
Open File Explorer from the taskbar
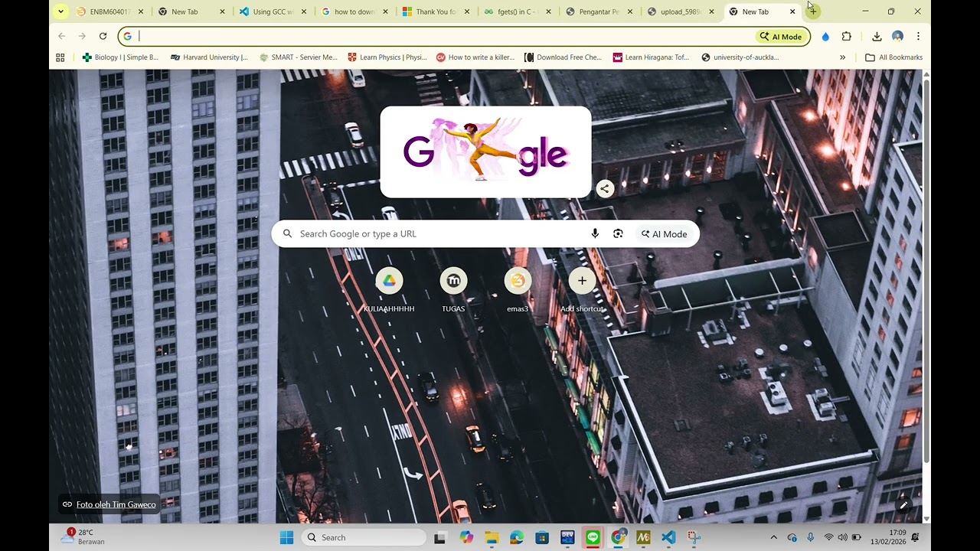click(492, 537)
